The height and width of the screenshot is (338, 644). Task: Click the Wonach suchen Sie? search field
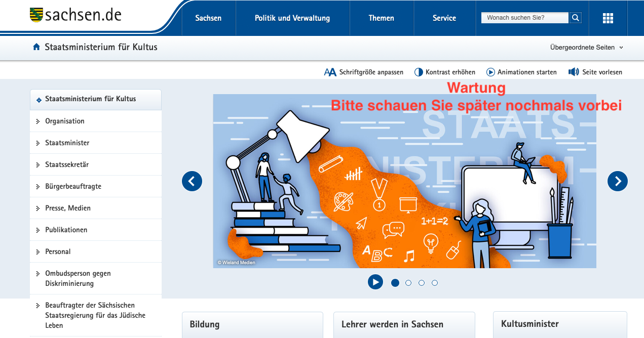coord(525,18)
